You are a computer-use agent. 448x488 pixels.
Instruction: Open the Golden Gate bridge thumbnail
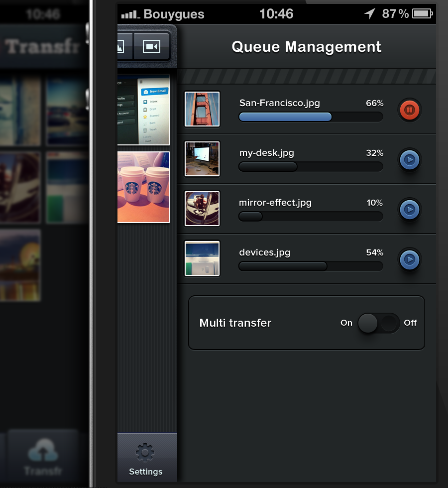pos(202,109)
